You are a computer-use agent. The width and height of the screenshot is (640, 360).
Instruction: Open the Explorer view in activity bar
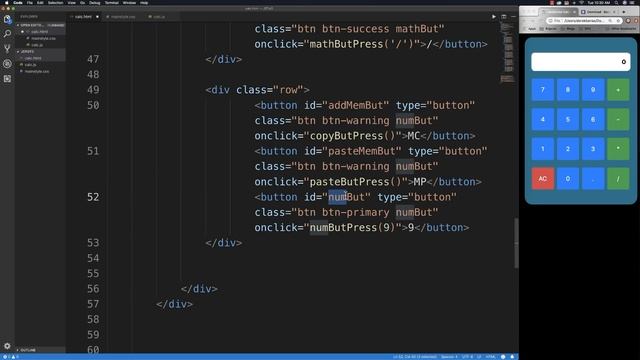click(7, 19)
